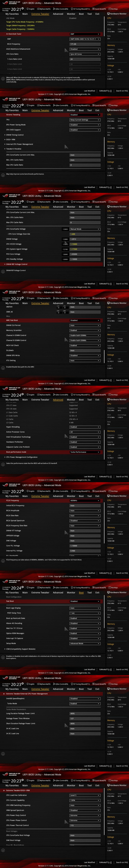Click the info icon beside the Boot performance help text
Image resolution: width=129 pixels, height=868 pixels.
3,465
